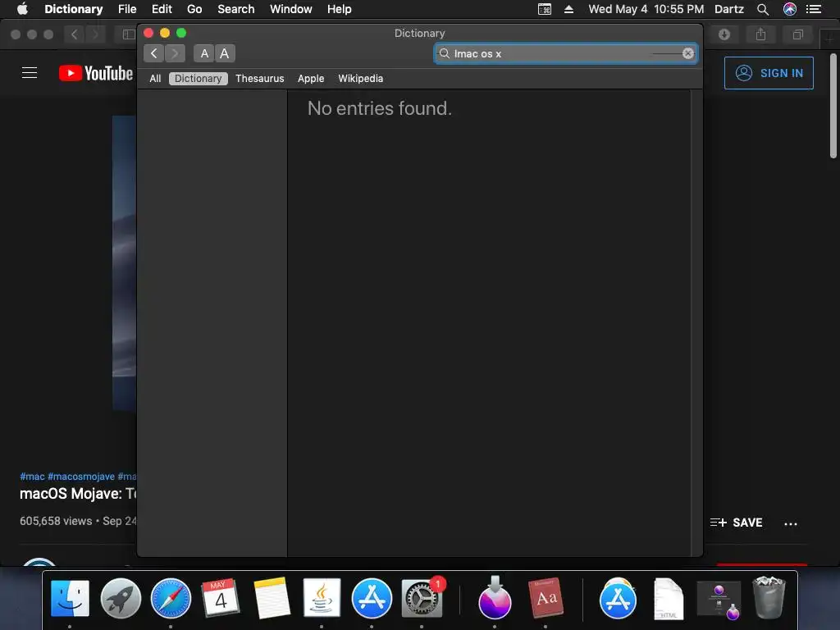Open Siri from the menu bar
The height and width of the screenshot is (630, 840).
(x=790, y=9)
